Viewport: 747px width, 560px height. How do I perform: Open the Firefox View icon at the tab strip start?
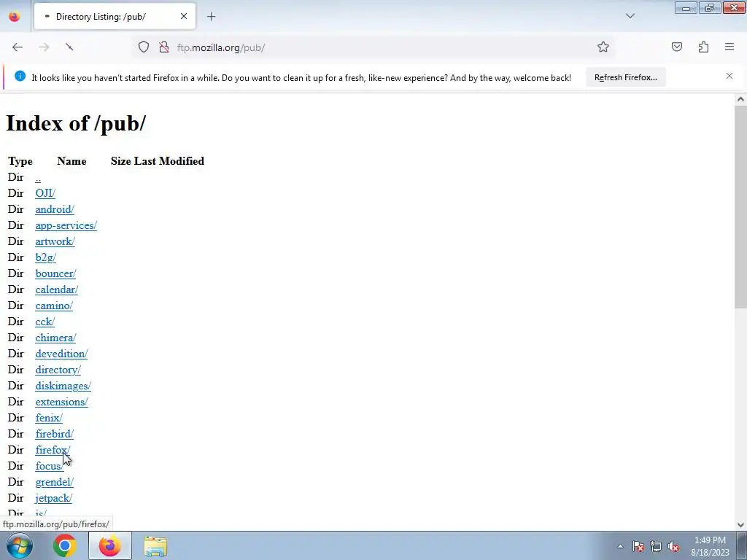tap(15, 17)
